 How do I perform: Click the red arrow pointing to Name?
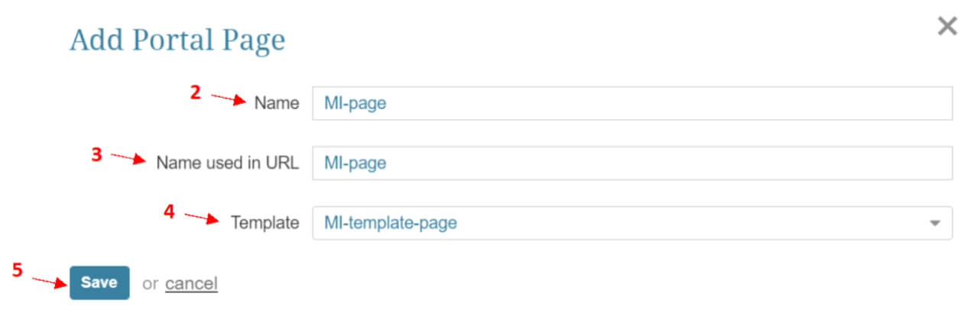coord(229,100)
